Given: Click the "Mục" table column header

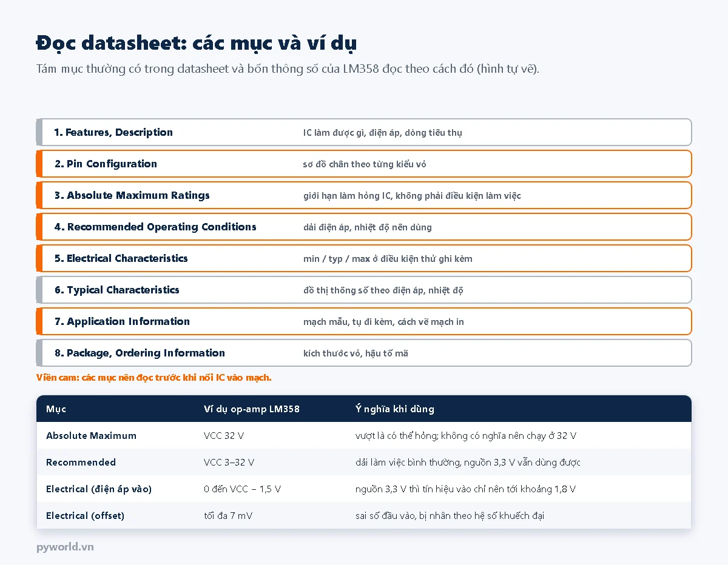Looking at the screenshot, I should [x=56, y=409].
